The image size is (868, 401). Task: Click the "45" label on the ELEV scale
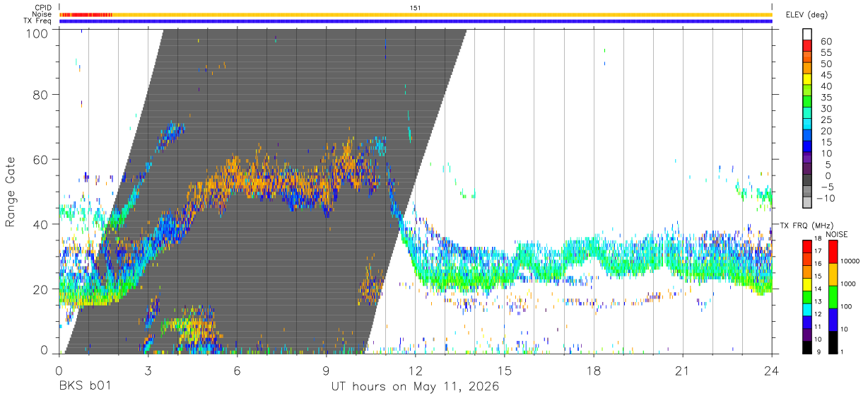click(826, 75)
